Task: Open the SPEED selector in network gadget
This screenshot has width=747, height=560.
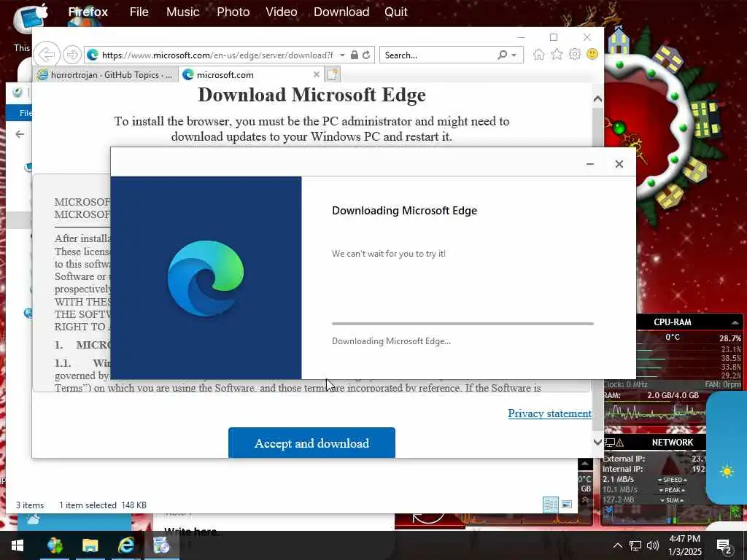Action: (672, 480)
